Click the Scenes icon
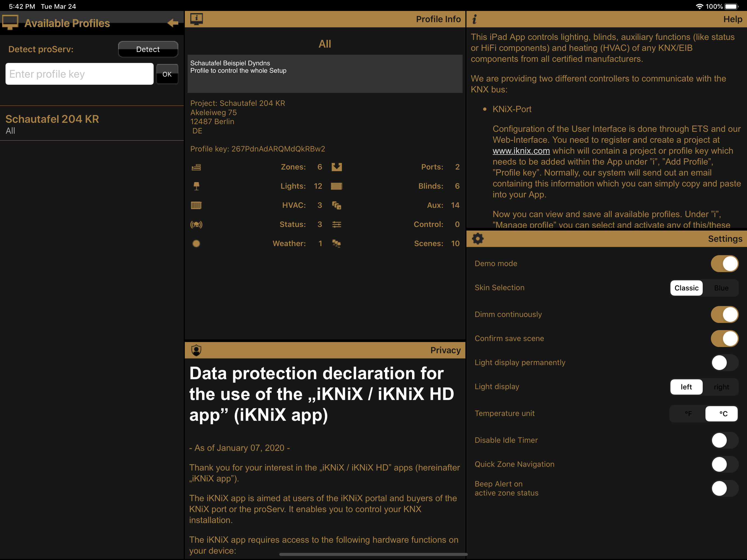Screen dimensions: 747x560 click(337, 244)
